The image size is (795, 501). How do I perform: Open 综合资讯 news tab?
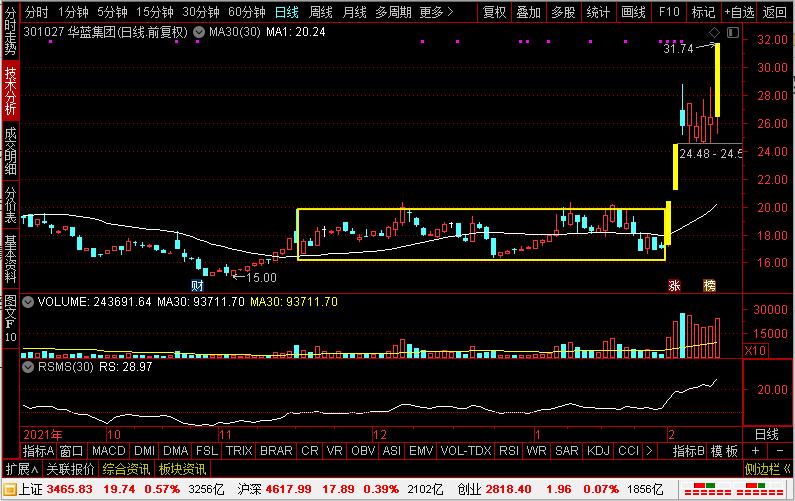point(126,469)
